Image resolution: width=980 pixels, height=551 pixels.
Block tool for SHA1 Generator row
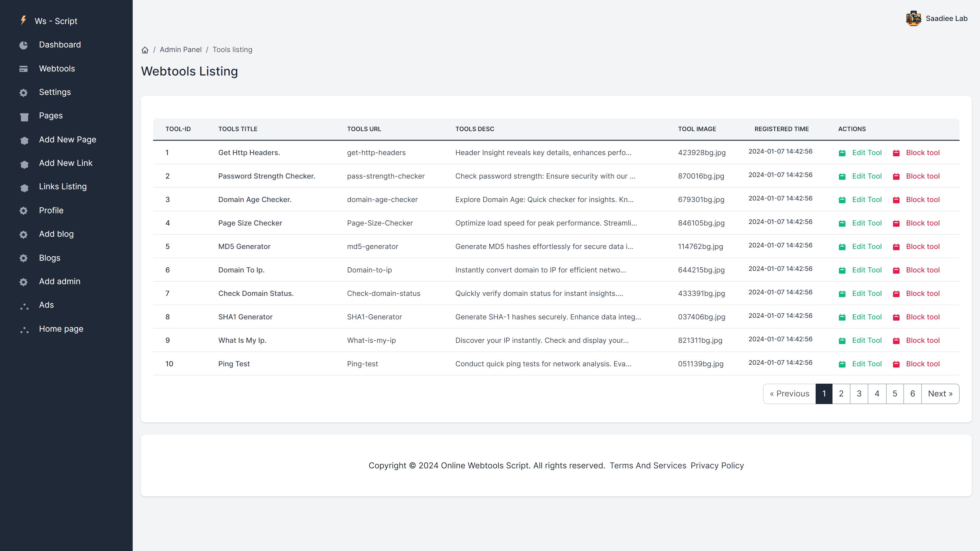(923, 317)
